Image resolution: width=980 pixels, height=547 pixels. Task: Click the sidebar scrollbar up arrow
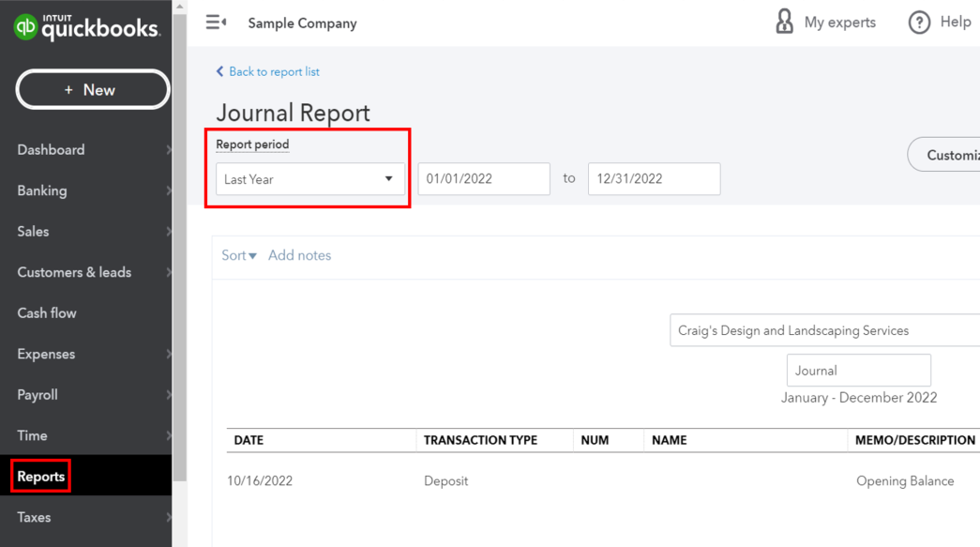pos(180,7)
